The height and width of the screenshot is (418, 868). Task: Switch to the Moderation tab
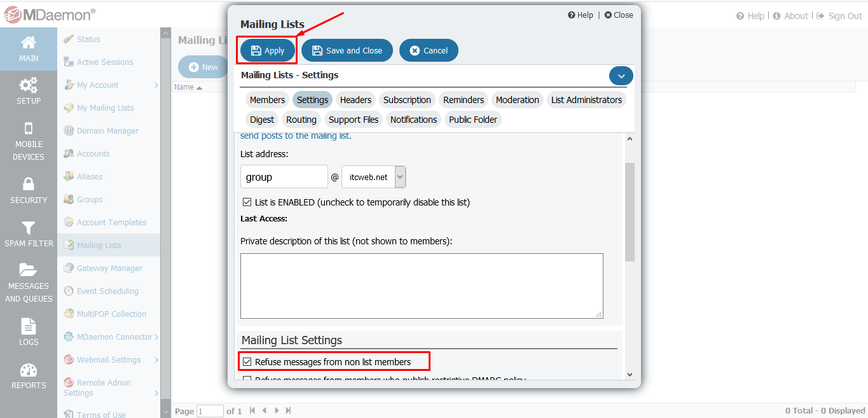pyautogui.click(x=518, y=100)
